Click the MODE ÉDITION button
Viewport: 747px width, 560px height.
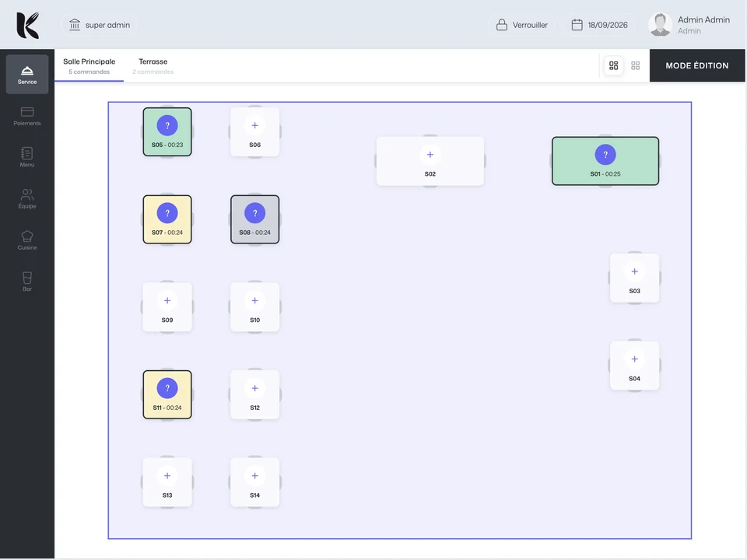click(697, 65)
